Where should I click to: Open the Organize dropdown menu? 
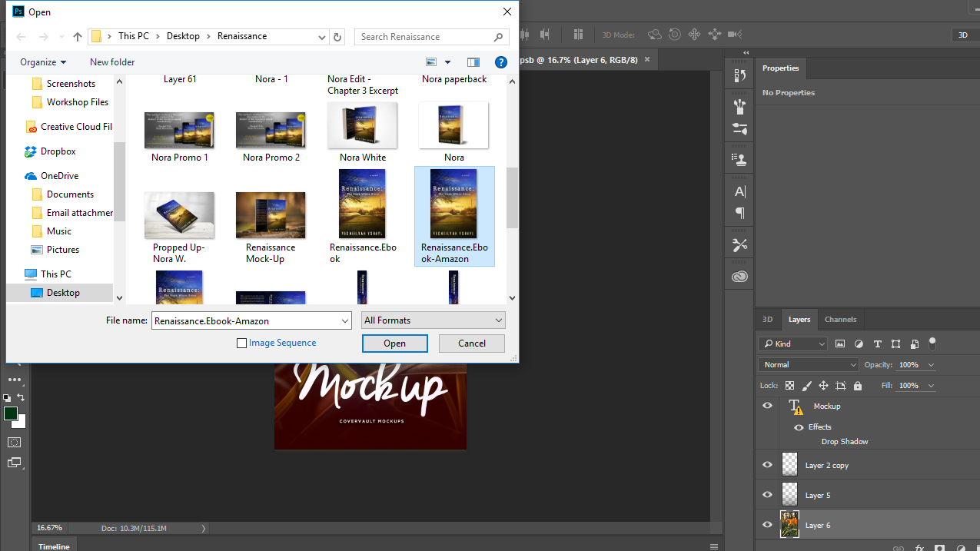pyautogui.click(x=43, y=62)
